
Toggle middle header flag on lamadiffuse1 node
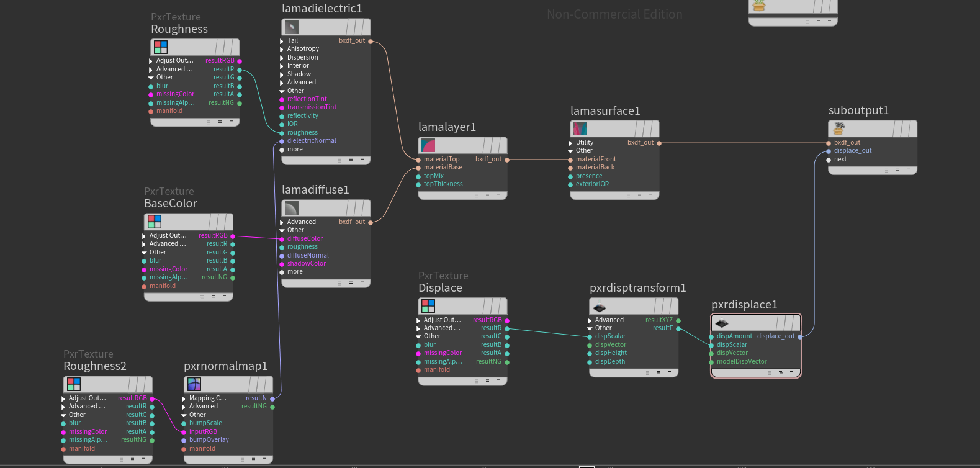point(358,207)
